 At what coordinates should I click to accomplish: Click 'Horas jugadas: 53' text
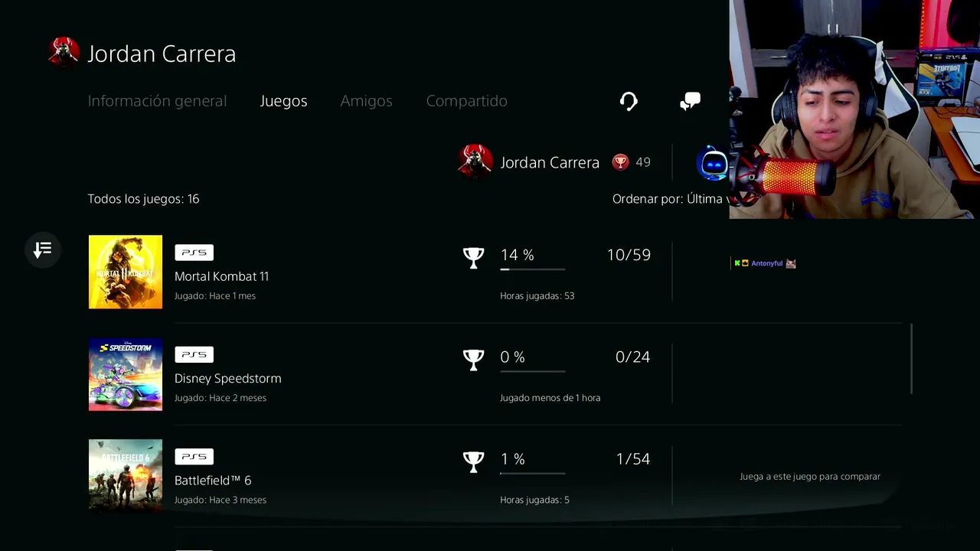tap(537, 295)
